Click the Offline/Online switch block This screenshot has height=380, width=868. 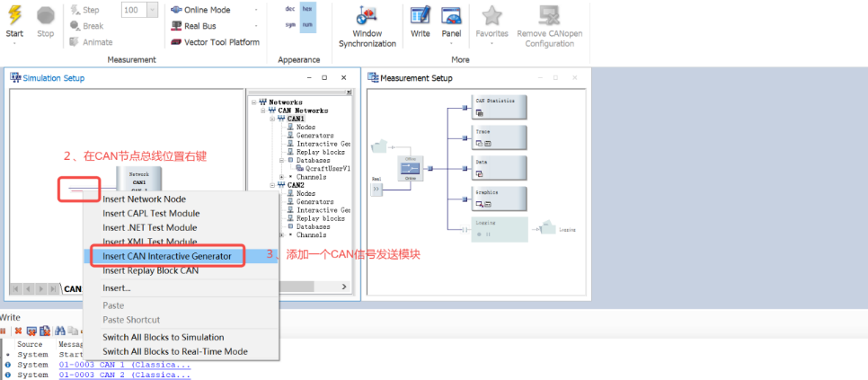point(411,168)
